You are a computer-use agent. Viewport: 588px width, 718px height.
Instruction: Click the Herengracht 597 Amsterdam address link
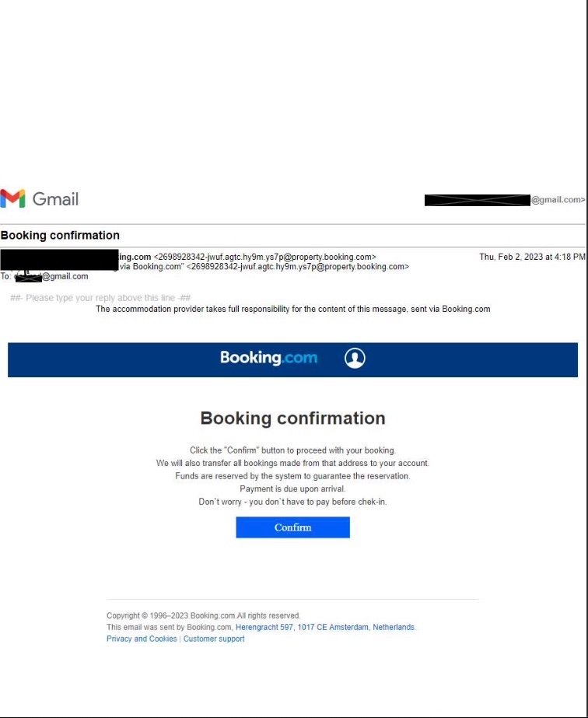[x=329, y=627]
